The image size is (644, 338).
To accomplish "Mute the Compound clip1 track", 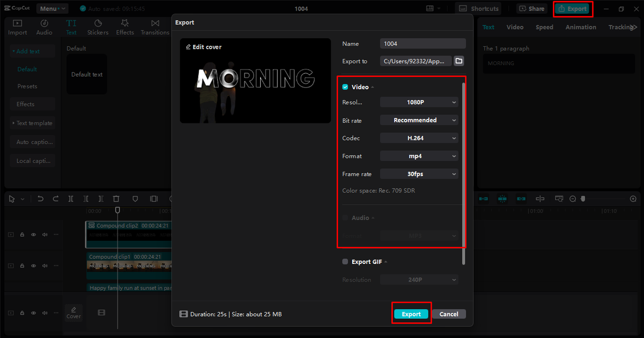I will (45, 265).
